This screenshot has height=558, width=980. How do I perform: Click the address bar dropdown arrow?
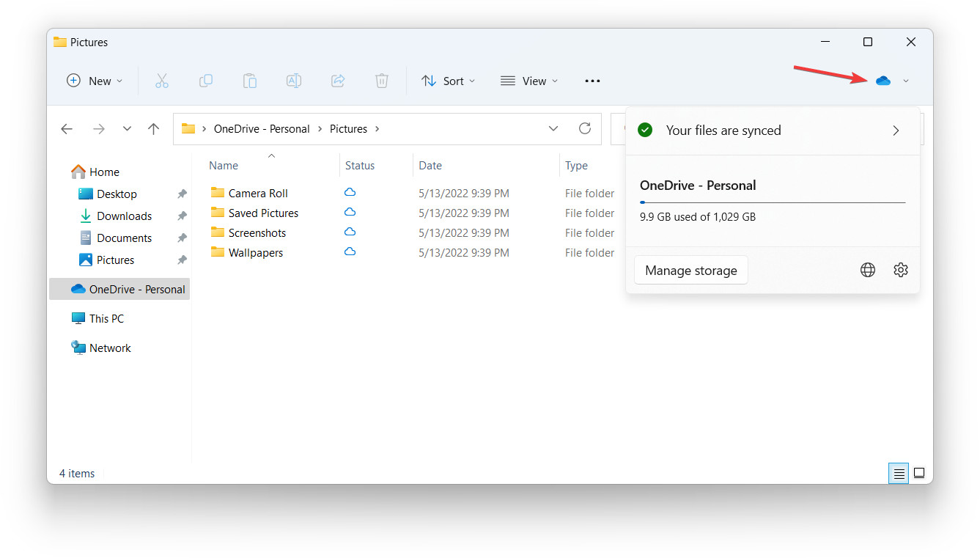pyautogui.click(x=553, y=128)
